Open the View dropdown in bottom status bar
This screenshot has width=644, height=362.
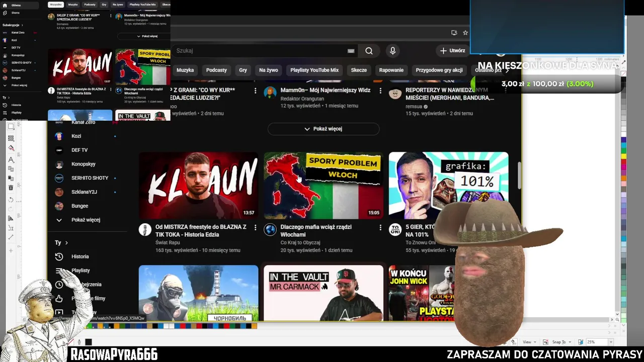point(530,342)
